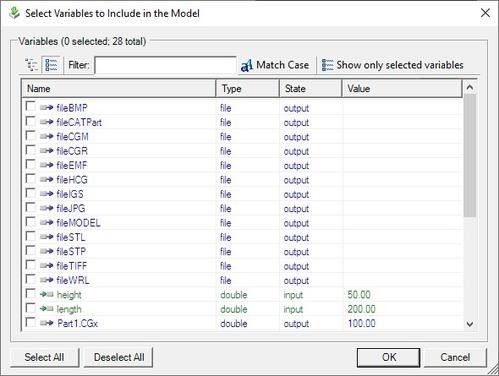Check the fileMODEL checkbox

pos(30,221)
